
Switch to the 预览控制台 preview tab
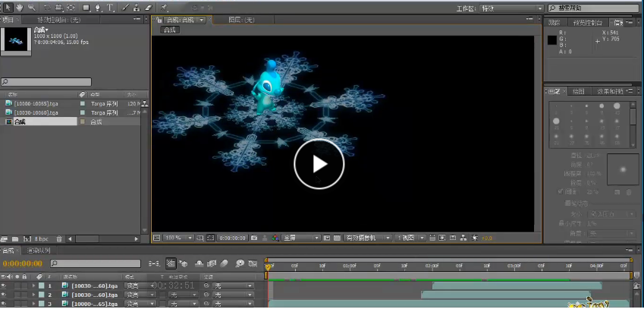[x=588, y=22]
